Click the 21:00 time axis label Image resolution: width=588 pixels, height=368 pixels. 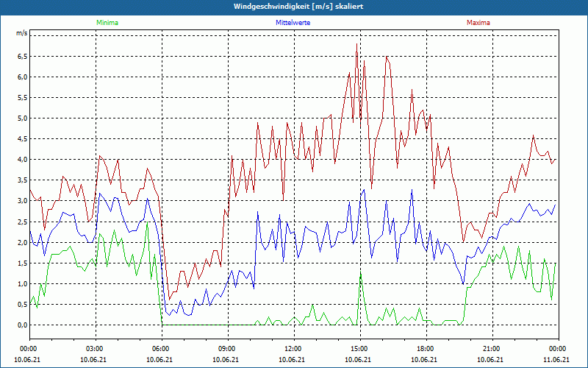[x=492, y=349]
